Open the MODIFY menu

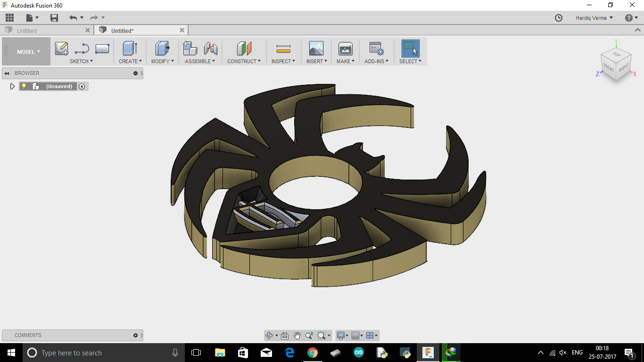(163, 61)
